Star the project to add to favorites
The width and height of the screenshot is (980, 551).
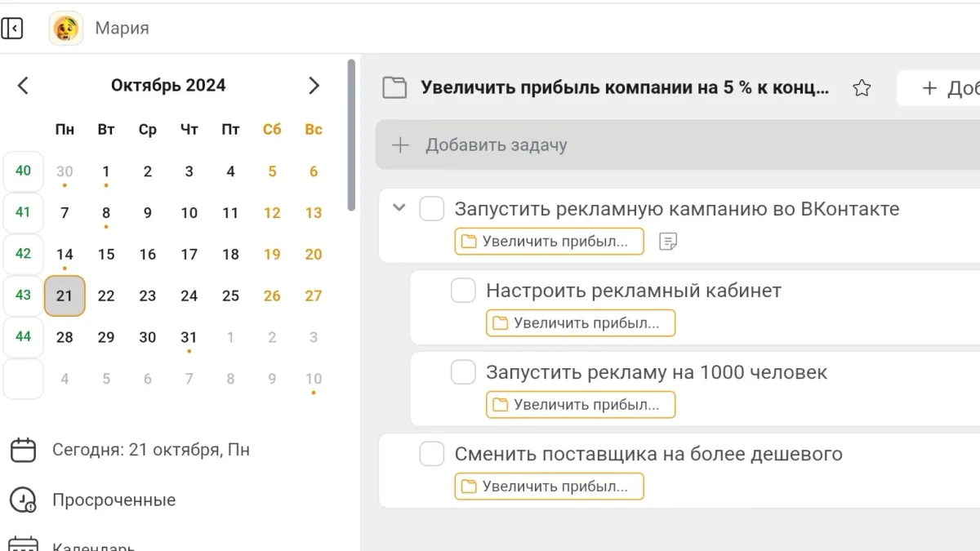coord(861,88)
